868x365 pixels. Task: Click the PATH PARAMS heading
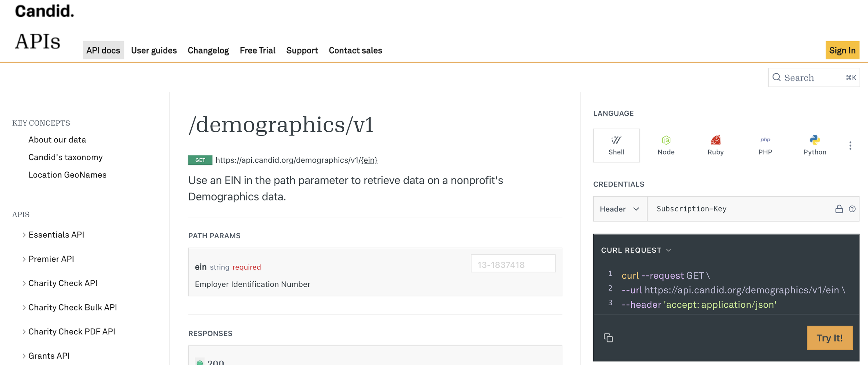tap(214, 236)
